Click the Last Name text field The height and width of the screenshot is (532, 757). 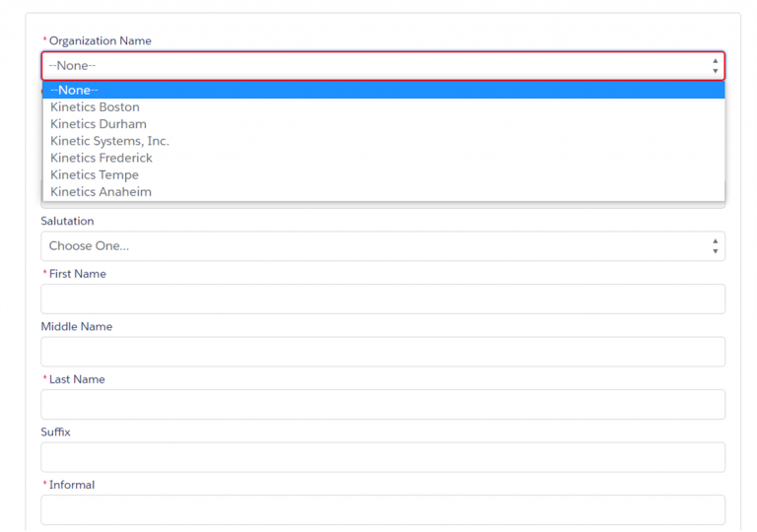[x=382, y=404]
